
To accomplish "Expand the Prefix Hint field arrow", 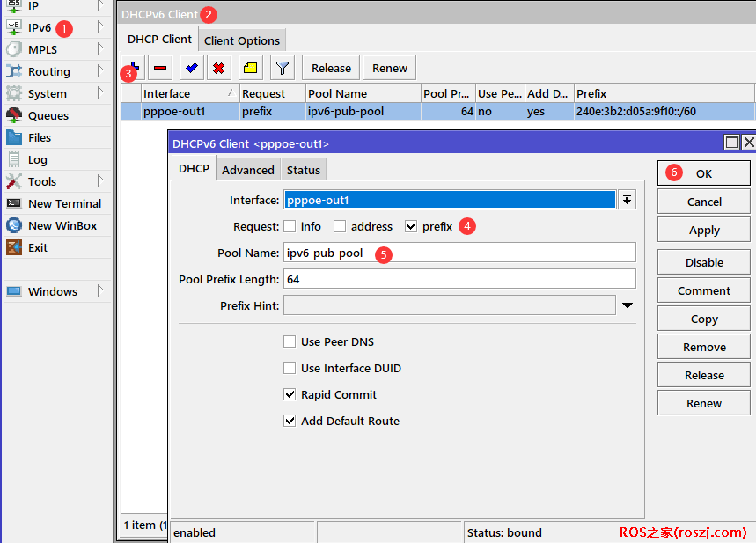I will point(627,305).
